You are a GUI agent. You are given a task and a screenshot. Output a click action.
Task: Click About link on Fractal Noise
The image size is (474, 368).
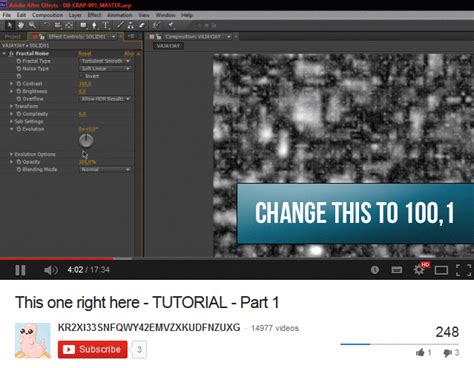click(129, 53)
